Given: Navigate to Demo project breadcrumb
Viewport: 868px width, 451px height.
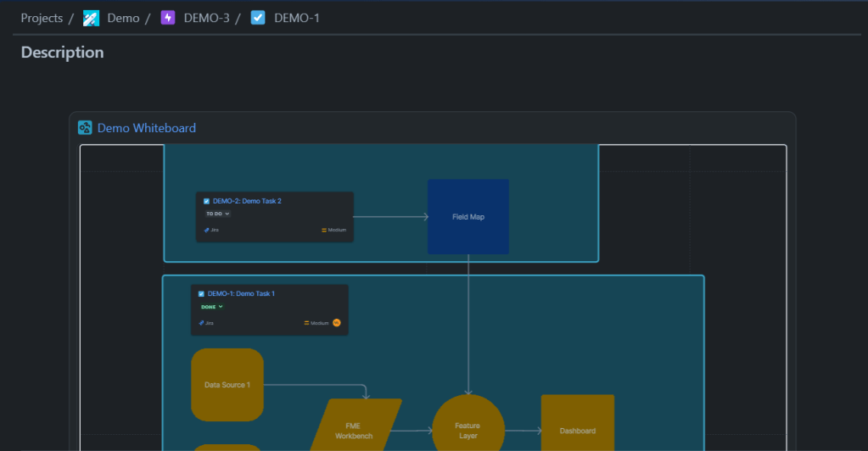Looking at the screenshot, I should click(123, 18).
